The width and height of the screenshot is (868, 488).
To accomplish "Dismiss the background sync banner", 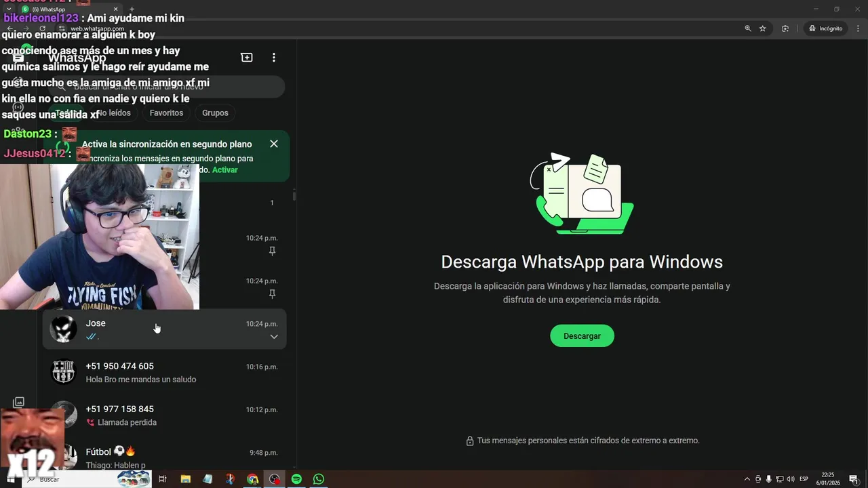I will 274,144.
